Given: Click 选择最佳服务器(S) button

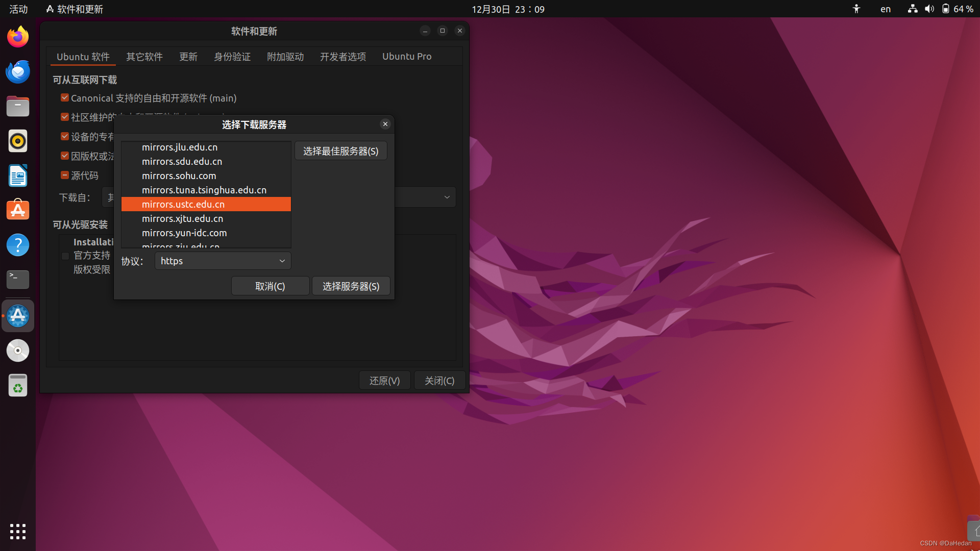Looking at the screenshot, I should (x=340, y=151).
